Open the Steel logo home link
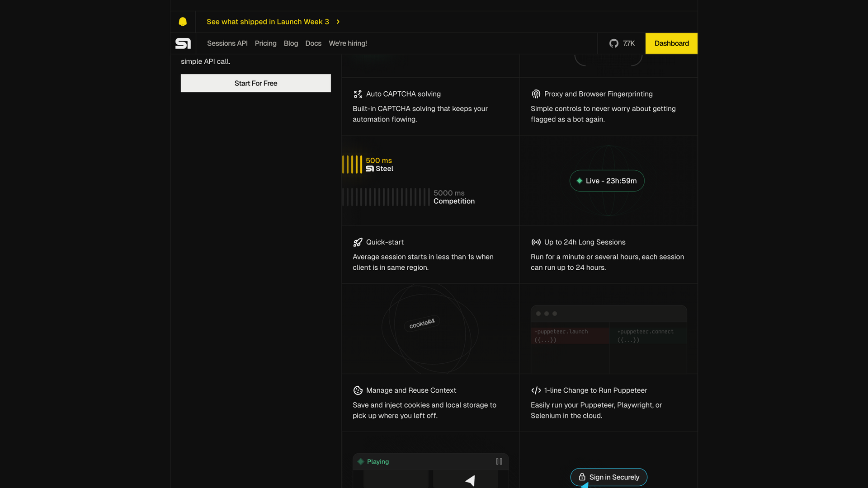 coord(183,43)
